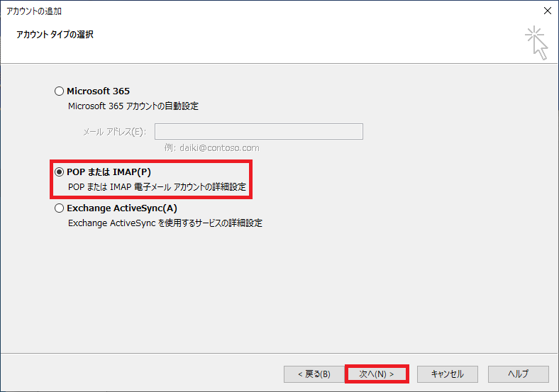The width and height of the screenshot is (559, 392).
Task: Click the アカウントの追加 window title
Action: (x=34, y=11)
